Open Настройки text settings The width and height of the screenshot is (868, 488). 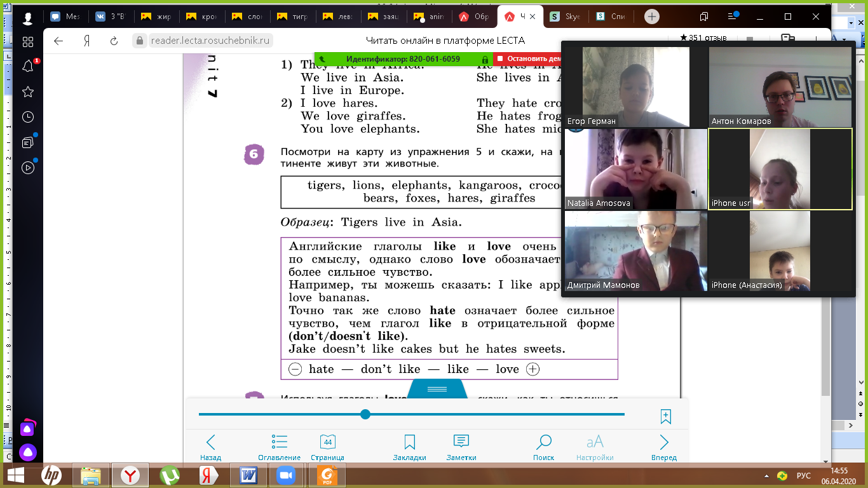595,447
